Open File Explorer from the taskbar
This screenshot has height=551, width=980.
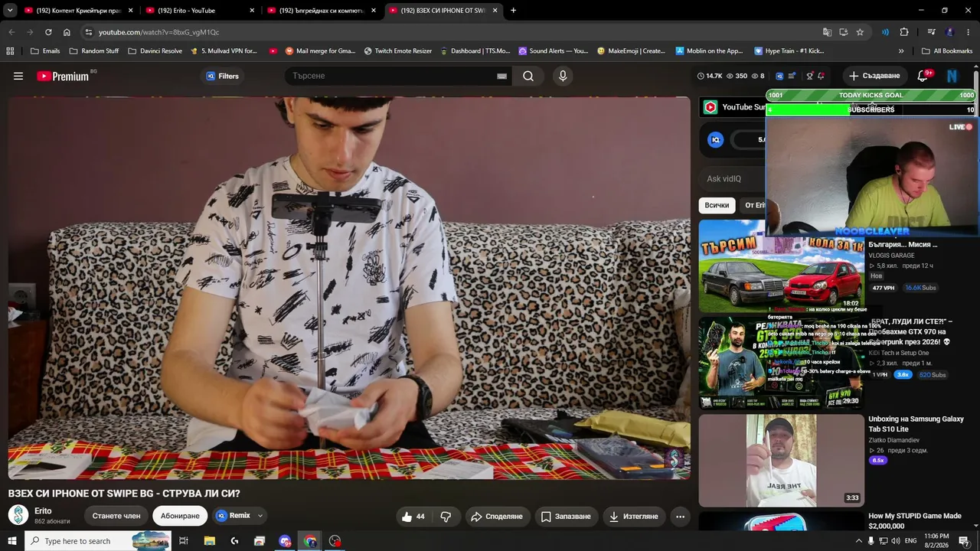click(210, 541)
